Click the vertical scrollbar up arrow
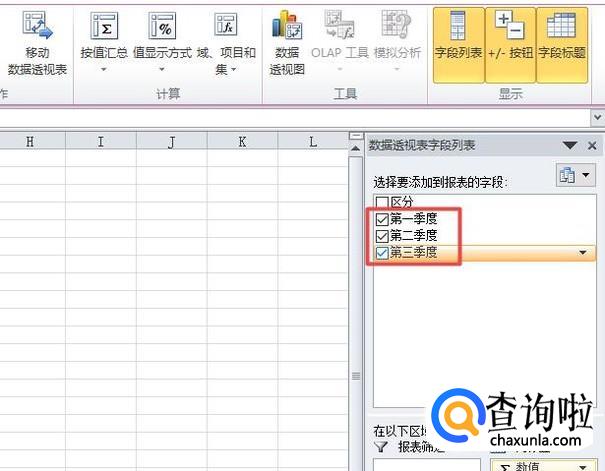 click(355, 149)
